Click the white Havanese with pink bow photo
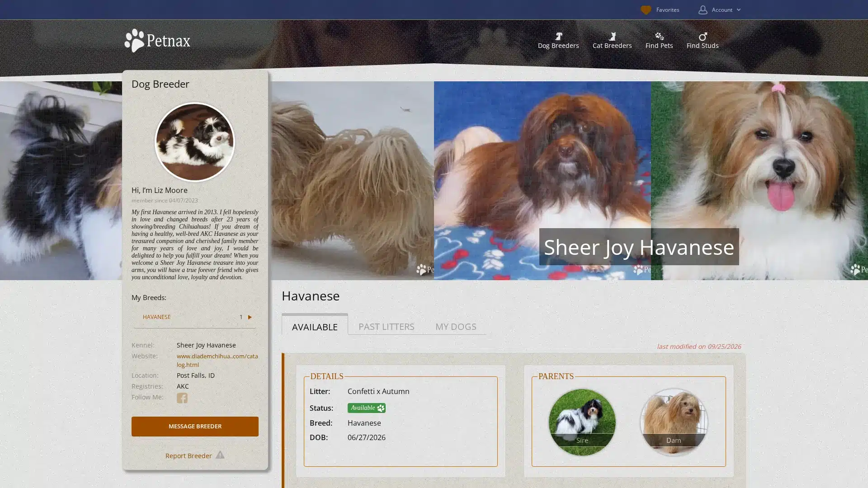868x488 pixels. (759, 181)
